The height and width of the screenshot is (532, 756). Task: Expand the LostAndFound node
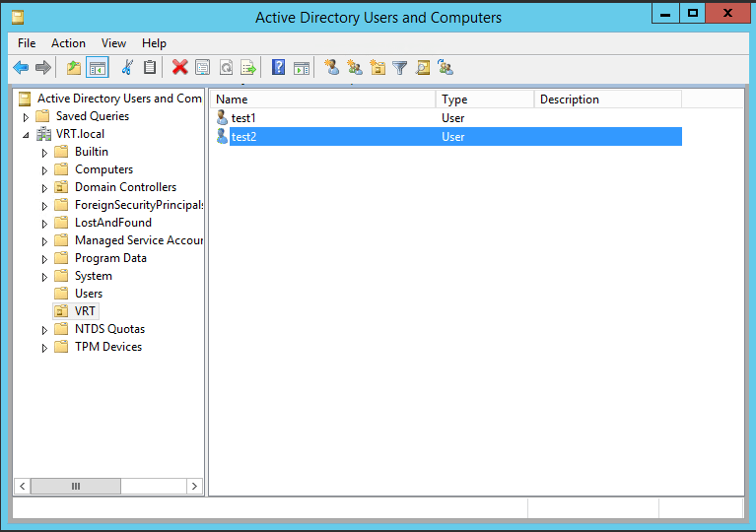[x=44, y=224]
